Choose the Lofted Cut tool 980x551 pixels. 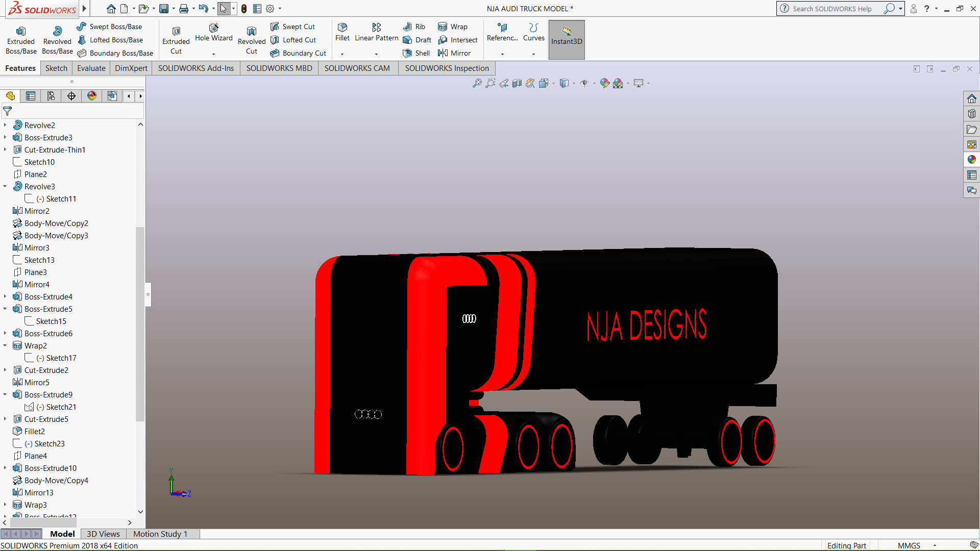coord(293,40)
